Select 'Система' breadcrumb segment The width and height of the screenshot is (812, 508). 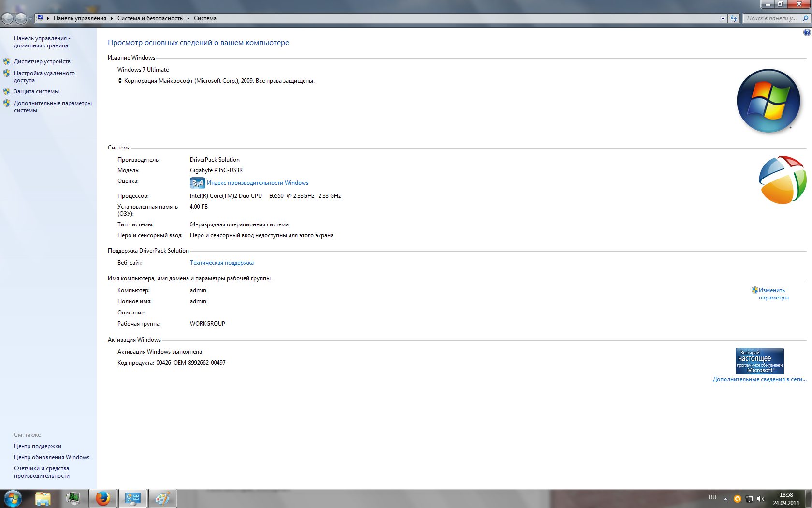click(x=205, y=18)
